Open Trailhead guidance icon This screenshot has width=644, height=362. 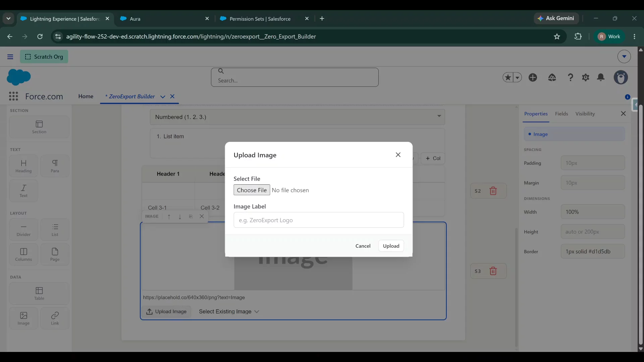[x=552, y=77]
